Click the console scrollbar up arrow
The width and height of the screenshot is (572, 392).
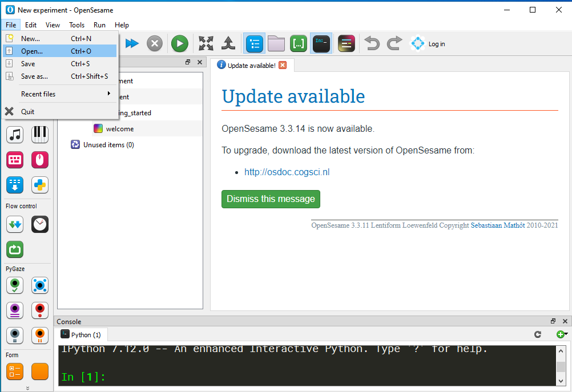pos(561,351)
